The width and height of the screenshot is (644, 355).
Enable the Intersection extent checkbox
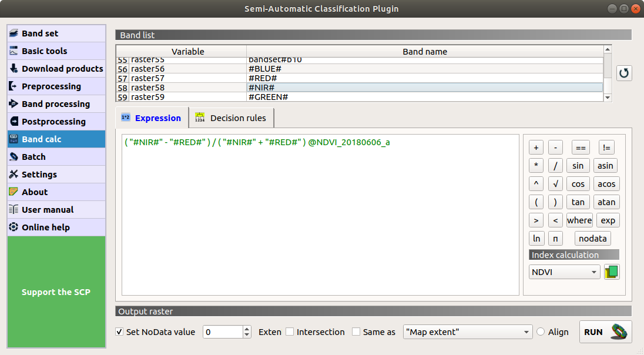tap(290, 332)
